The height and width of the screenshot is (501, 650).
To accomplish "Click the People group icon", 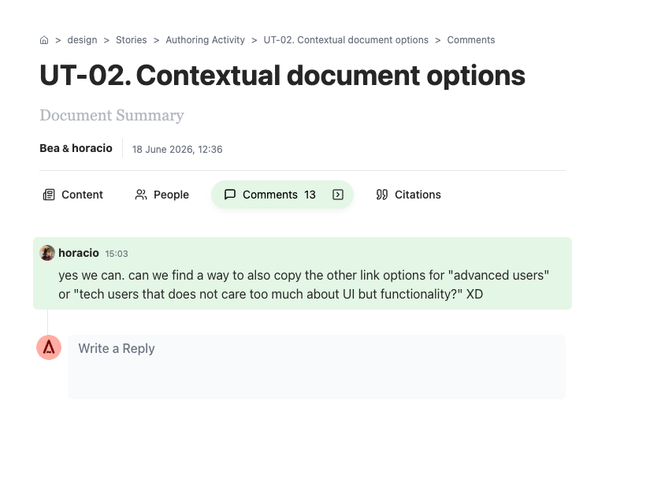I will pyautogui.click(x=141, y=194).
